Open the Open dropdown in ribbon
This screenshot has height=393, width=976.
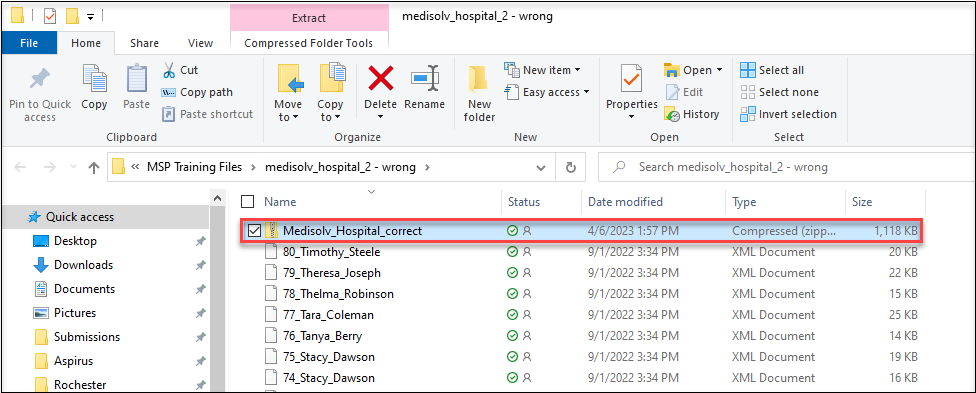[x=693, y=70]
